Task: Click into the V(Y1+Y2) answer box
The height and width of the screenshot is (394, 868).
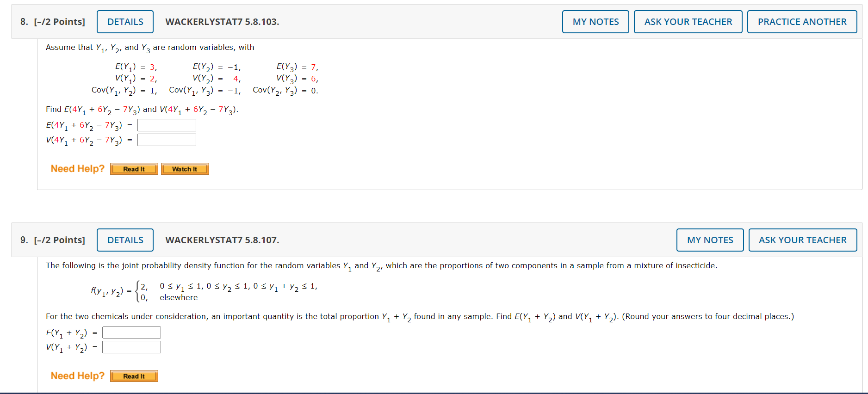Action: [x=131, y=346]
